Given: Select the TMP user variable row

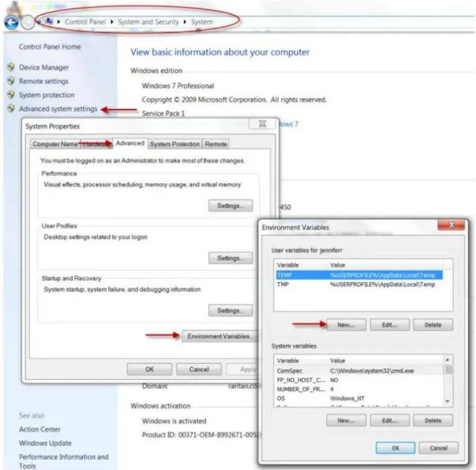Looking at the screenshot, I should pos(359,284).
